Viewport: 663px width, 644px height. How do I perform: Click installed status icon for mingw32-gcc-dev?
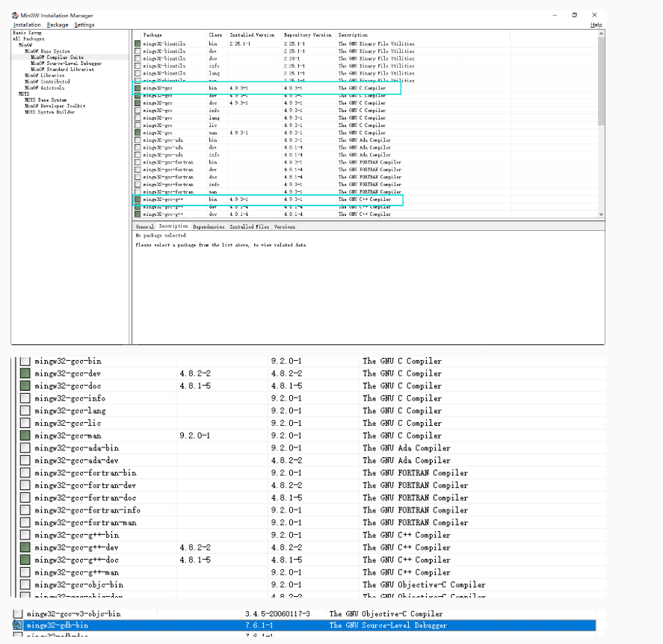[25, 374]
